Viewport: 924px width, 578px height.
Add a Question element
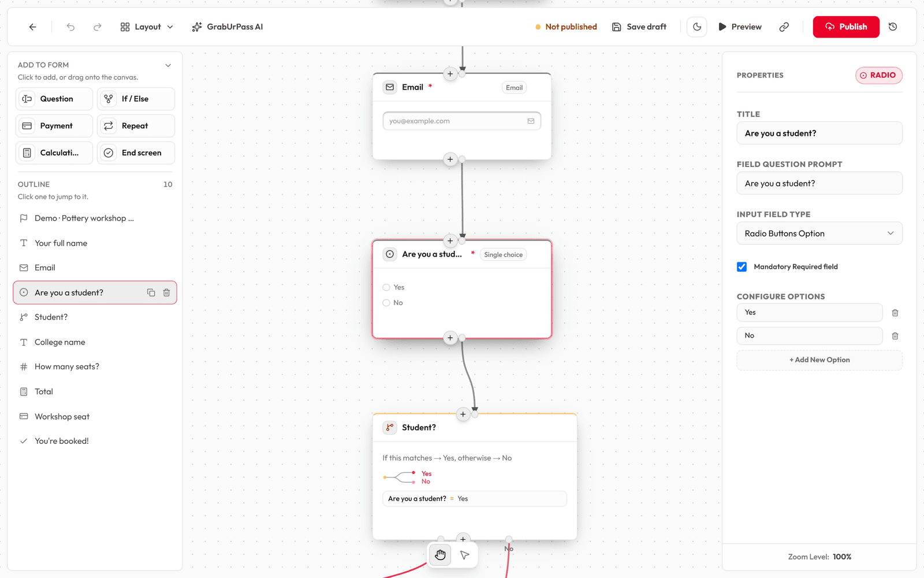[54, 99]
